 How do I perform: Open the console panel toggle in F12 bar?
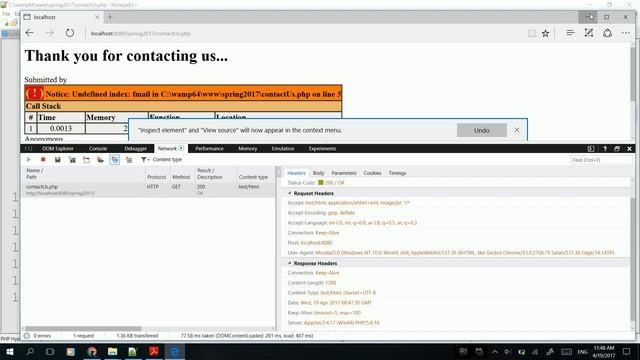pos(591,149)
